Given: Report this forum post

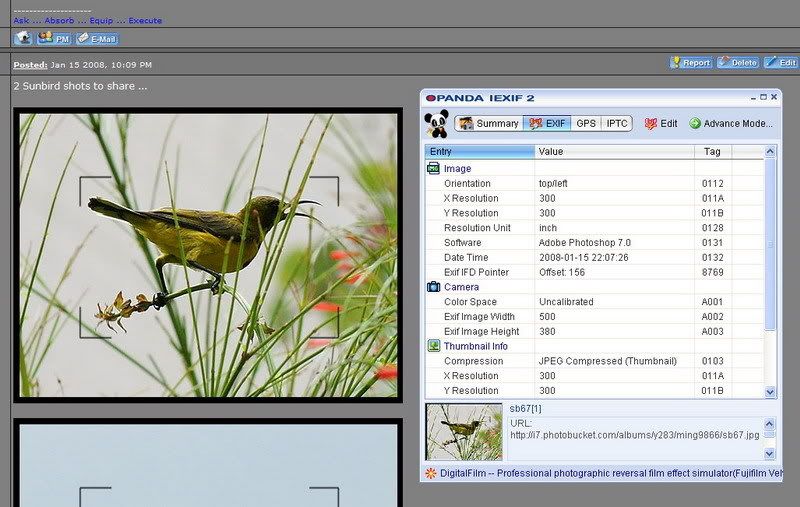Looking at the screenshot, I should pyautogui.click(x=690, y=62).
